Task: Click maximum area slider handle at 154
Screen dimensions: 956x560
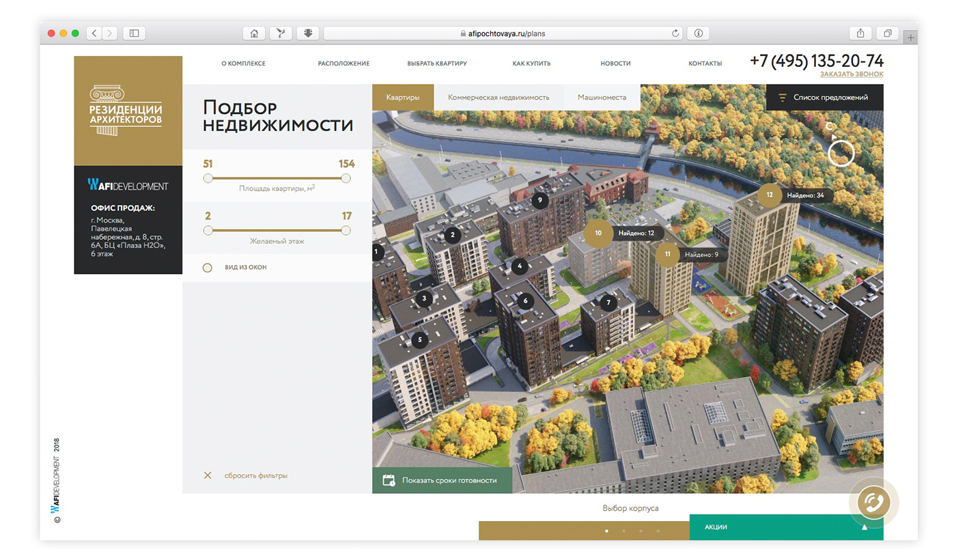Action: pos(346,178)
